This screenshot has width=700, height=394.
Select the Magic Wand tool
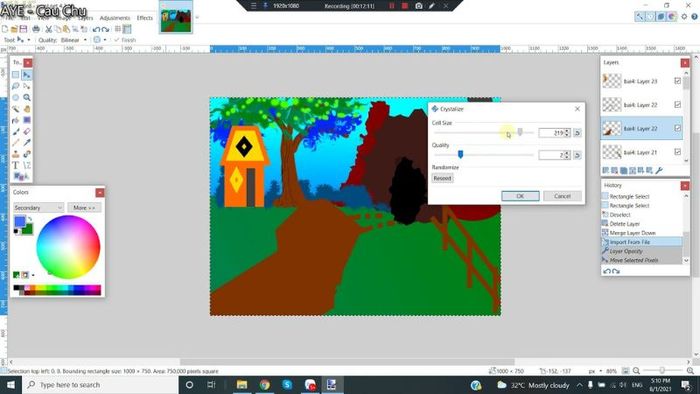point(16,109)
